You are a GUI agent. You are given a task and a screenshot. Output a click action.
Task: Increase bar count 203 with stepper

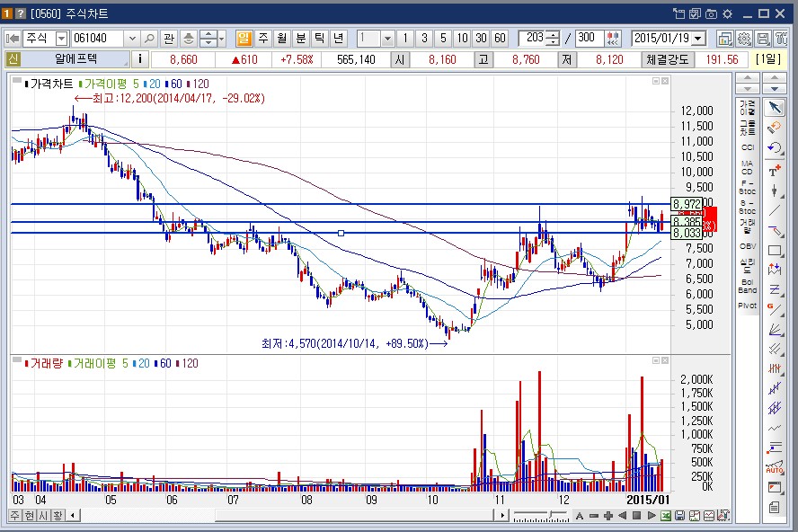554,35
